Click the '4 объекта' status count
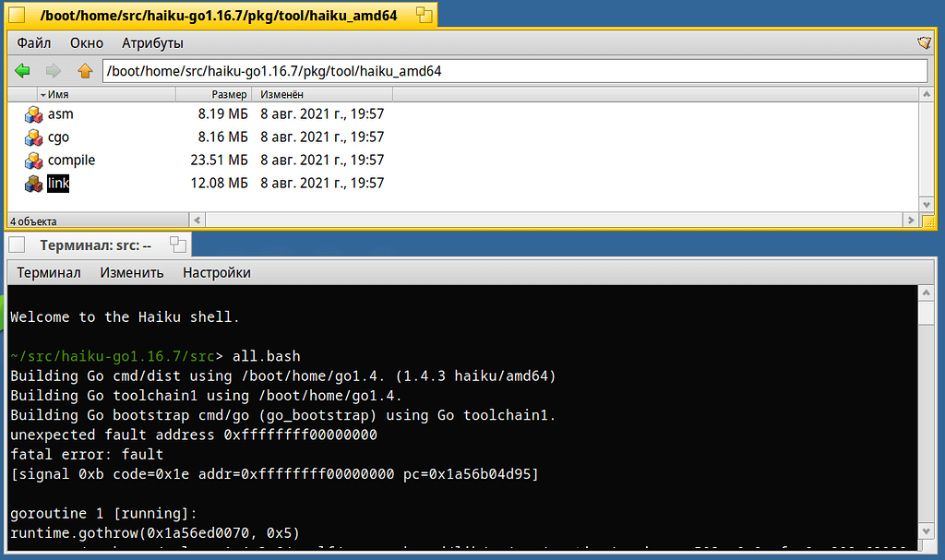The height and width of the screenshot is (560, 945). (x=33, y=221)
